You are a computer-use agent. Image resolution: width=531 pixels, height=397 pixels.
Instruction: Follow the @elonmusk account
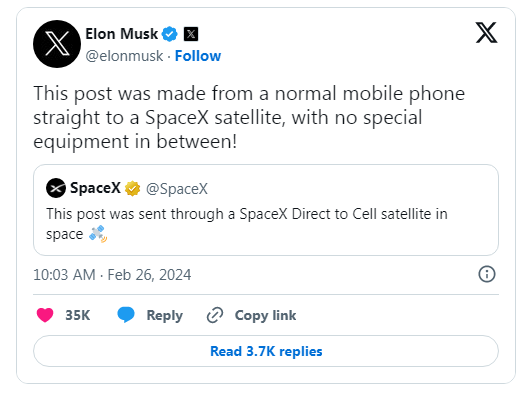pyautogui.click(x=198, y=56)
